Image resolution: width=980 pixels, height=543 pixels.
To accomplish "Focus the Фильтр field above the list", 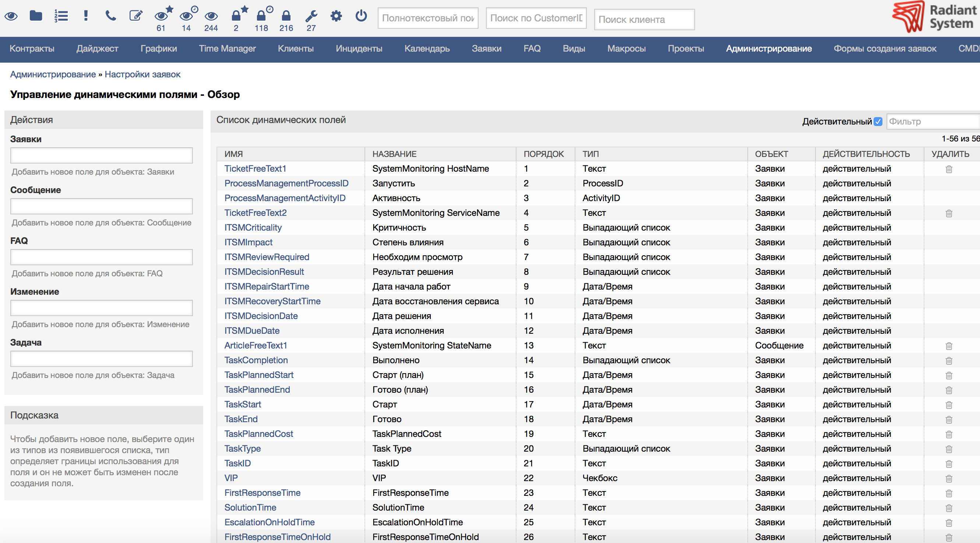I will click(933, 122).
